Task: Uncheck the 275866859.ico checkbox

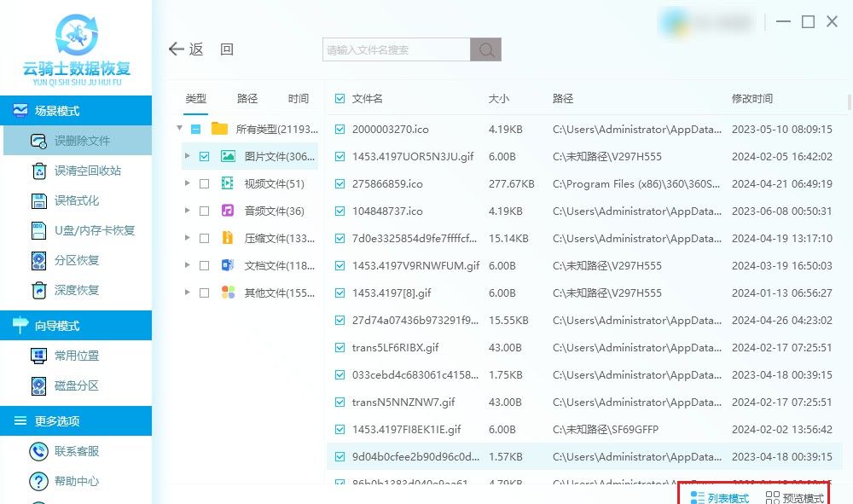Action: 340,183
